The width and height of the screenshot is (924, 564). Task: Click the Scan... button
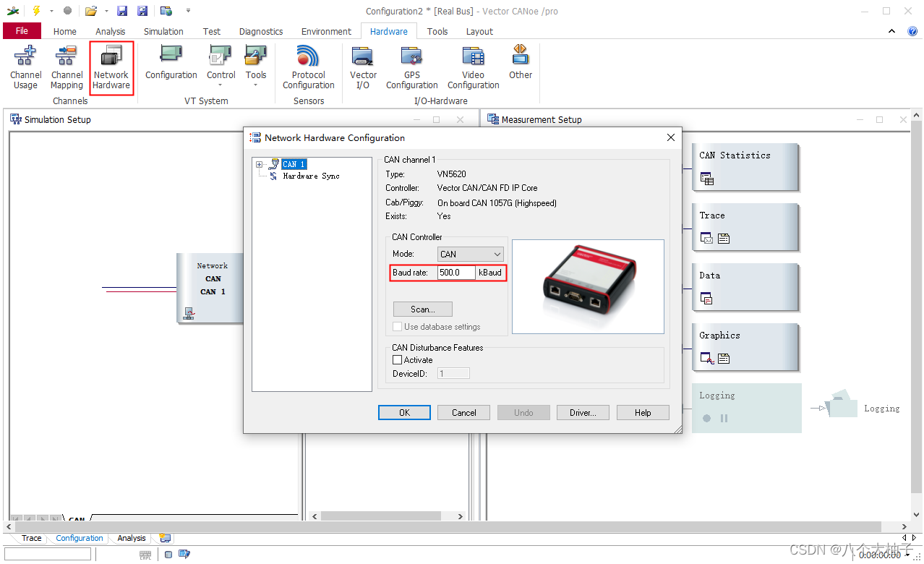(423, 309)
